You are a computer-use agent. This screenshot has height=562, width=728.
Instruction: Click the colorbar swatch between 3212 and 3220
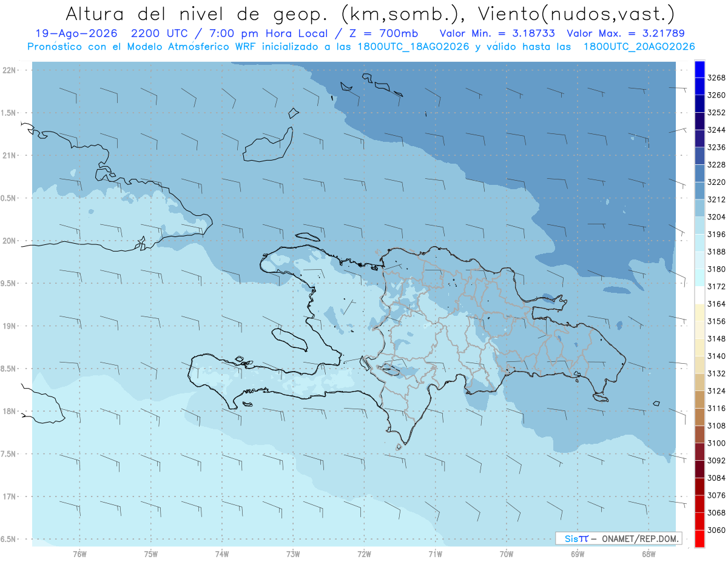(699, 190)
